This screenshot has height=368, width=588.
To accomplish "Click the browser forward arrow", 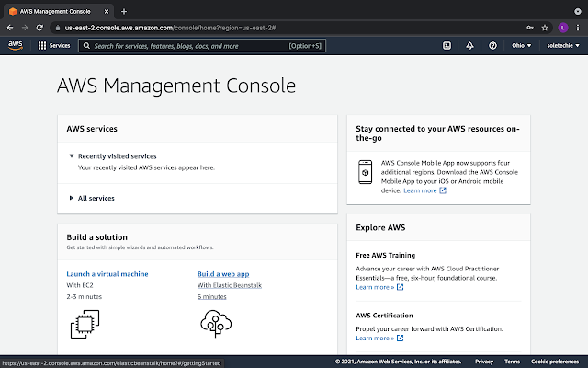I will click(x=25, y=28).
